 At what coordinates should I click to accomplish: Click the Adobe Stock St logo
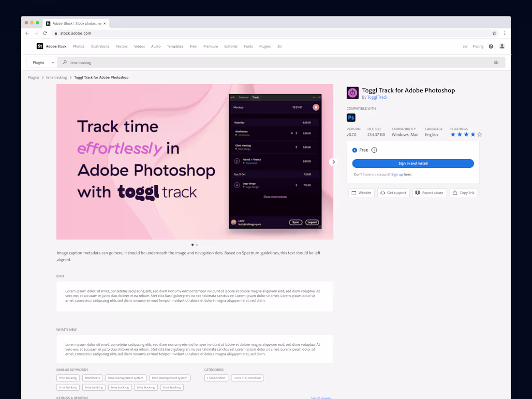click(40, 46)
